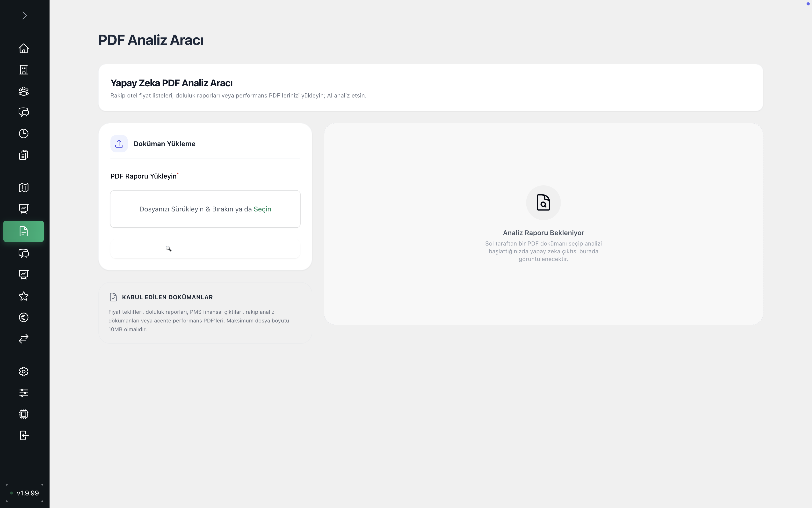Click the upload icon beside Doküman Yükleme
The height and width of the screenshot is (508, 812).
[x=119, y=144]
